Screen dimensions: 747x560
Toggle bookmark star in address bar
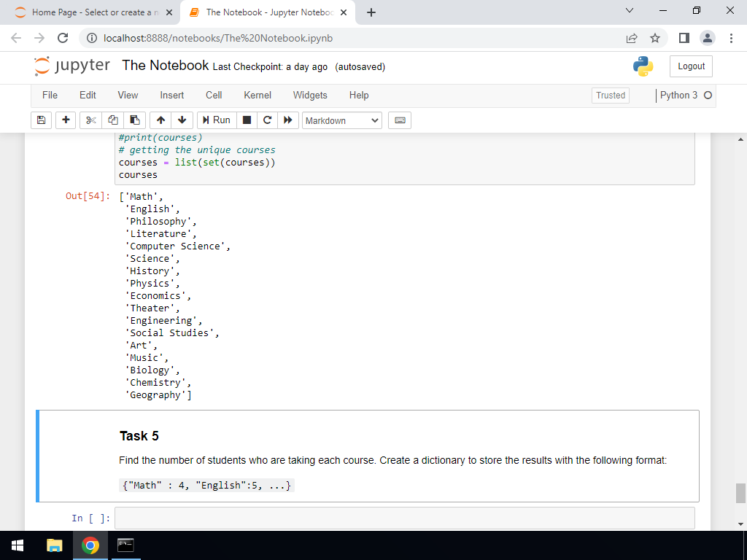[x=654, y=38]
